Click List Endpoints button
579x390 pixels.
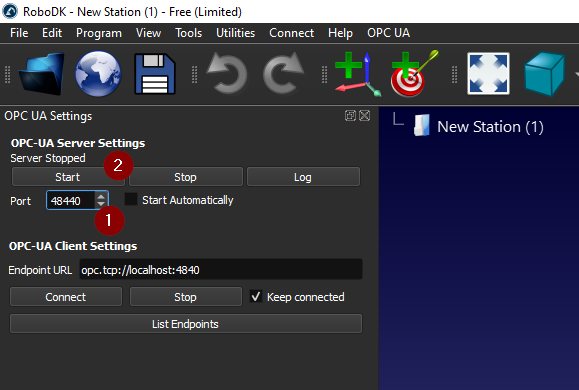(x=185, y=324)
